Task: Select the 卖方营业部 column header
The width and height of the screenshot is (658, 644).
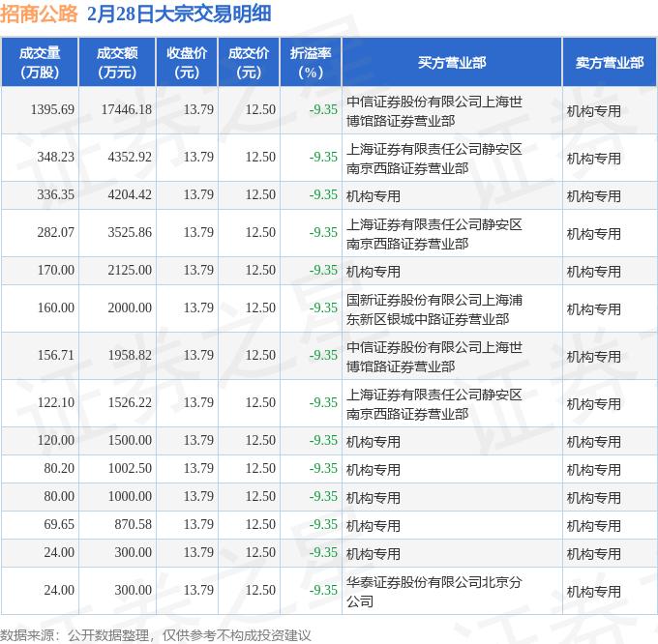Action: [x=610, y=63]
